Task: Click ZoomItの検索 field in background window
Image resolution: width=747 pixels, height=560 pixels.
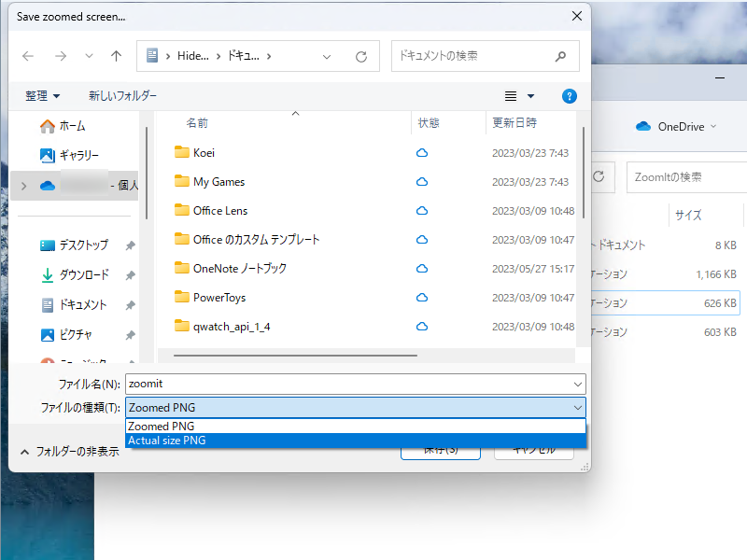Action: coord(686,177)
